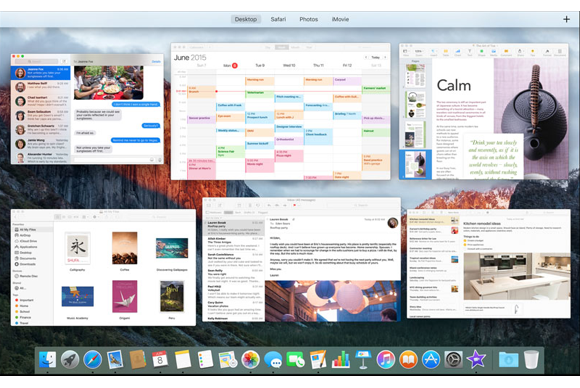The width and height of the screenshot is (580, 388).
Task: Open Messages speech bubble in Dock
Action: tap(273, 360)
